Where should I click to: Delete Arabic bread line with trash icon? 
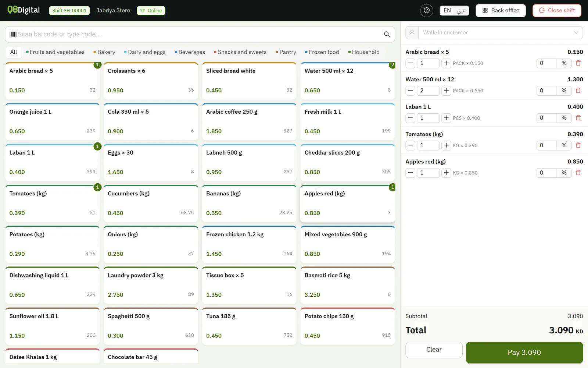tap(578, 63)
